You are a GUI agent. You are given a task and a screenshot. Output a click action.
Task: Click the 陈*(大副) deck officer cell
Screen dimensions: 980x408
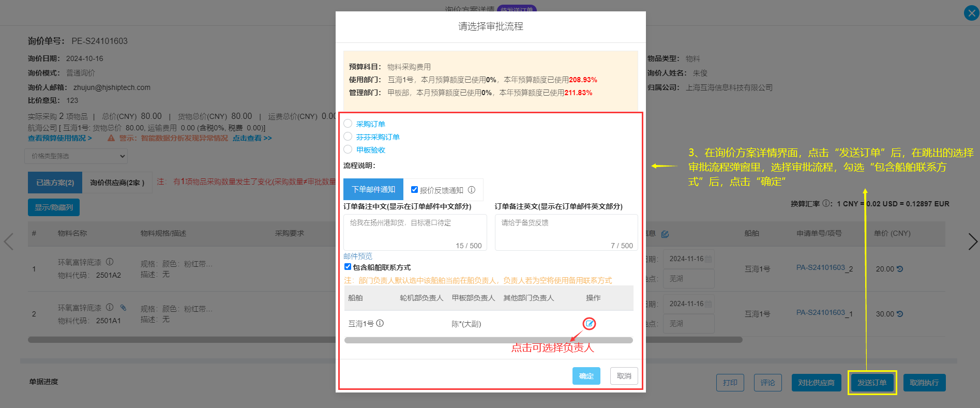coord(466,324)
